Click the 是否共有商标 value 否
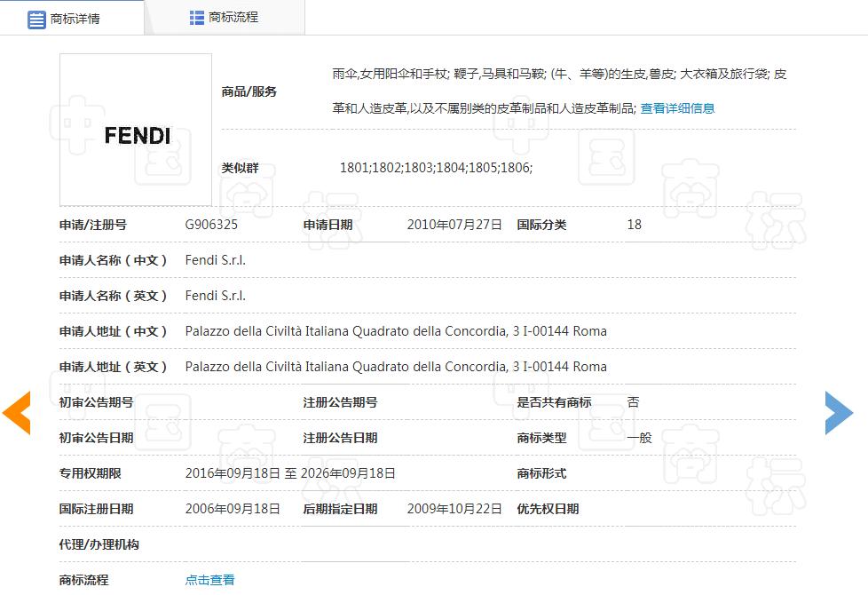The width and height of the screenshot is (868, 595). click(634, 401)
